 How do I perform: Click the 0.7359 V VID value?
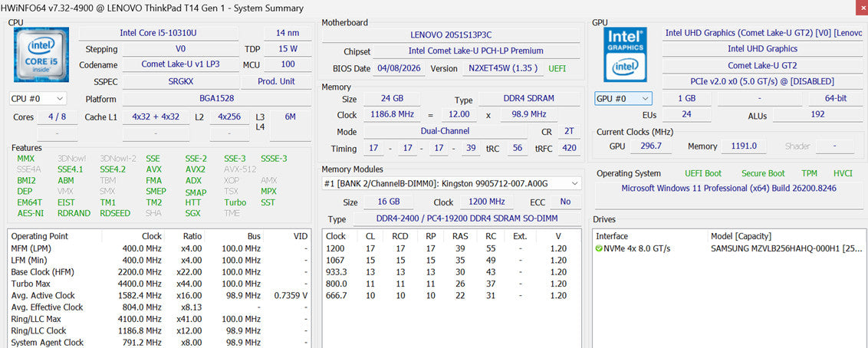click(x=291, y=295)
